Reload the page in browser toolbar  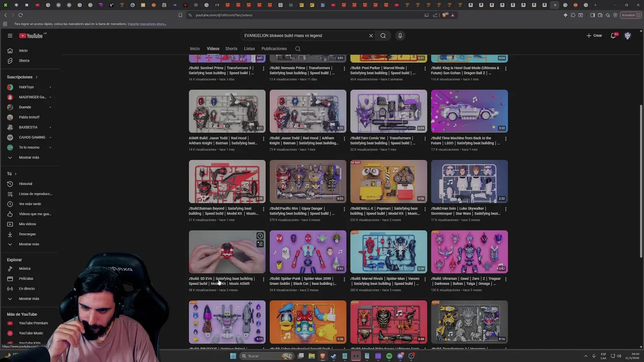pos(20,15)
